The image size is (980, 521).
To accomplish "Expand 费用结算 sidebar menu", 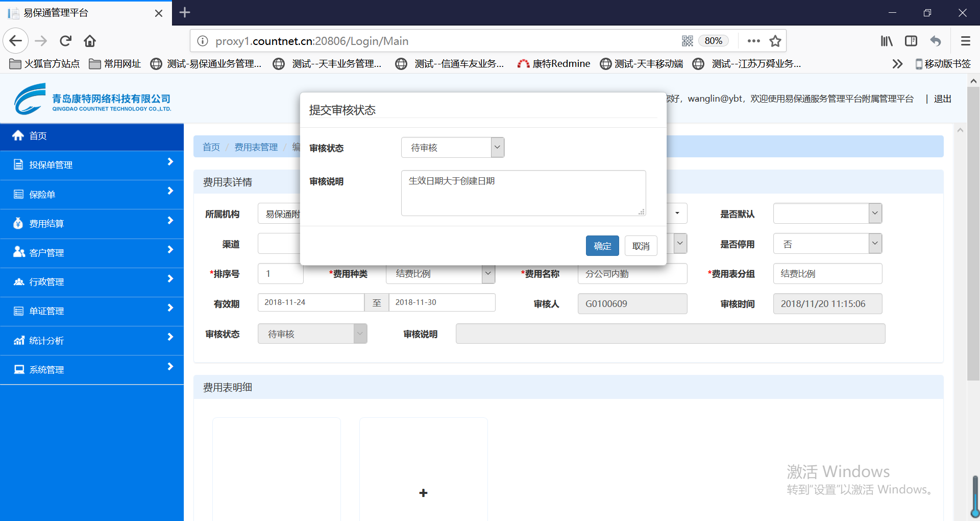I will coord(92,224).
